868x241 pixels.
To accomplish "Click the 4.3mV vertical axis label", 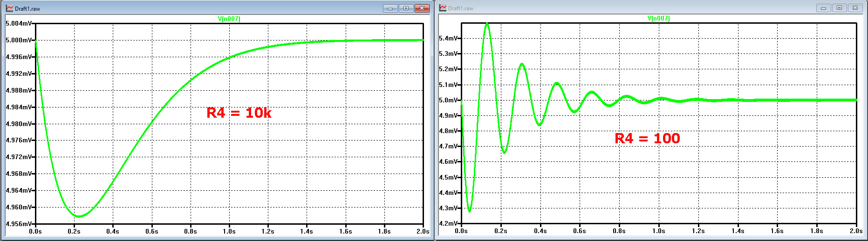I will click(x=448, y=208).
